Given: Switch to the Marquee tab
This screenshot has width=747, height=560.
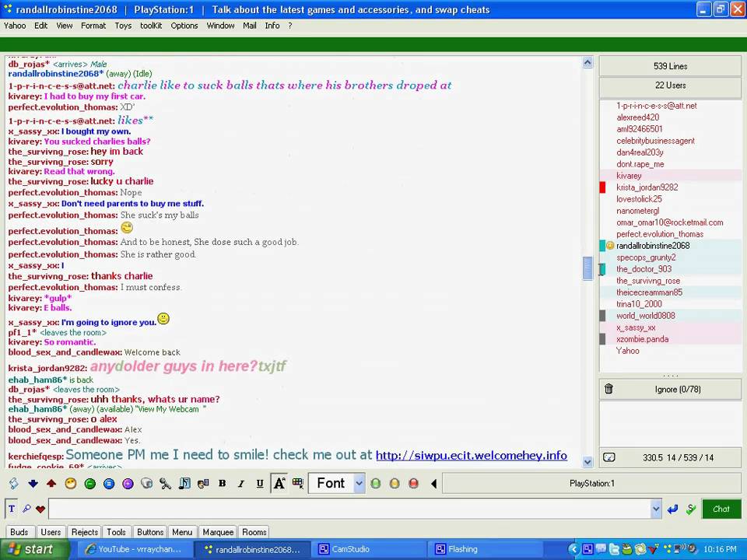Looking at the screenshot, I should coord(218,532).
